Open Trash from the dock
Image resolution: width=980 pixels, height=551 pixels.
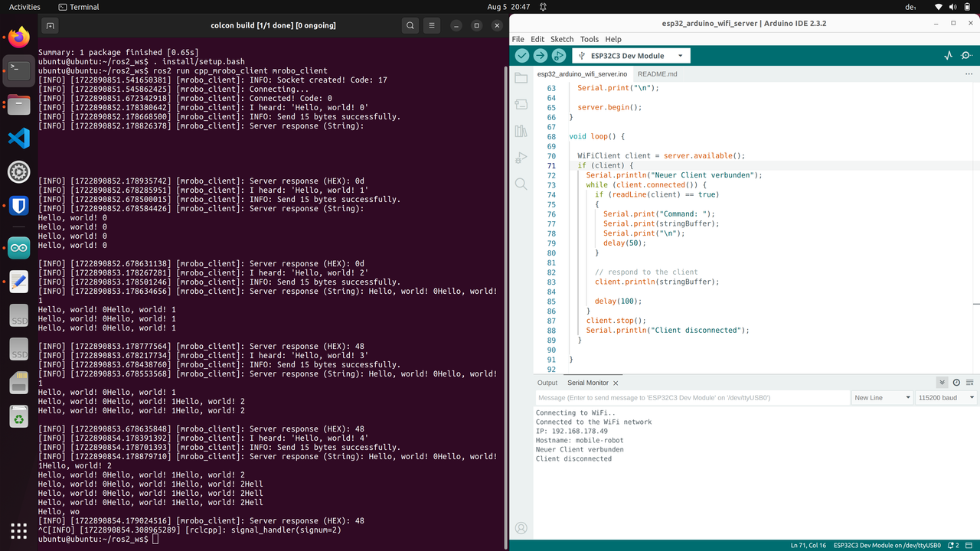19,416
